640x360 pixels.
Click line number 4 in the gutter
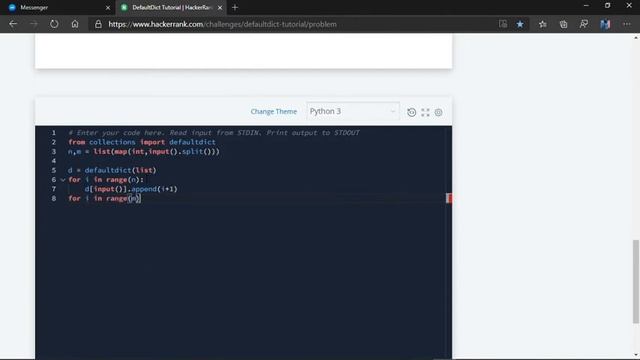coord(53,161)
